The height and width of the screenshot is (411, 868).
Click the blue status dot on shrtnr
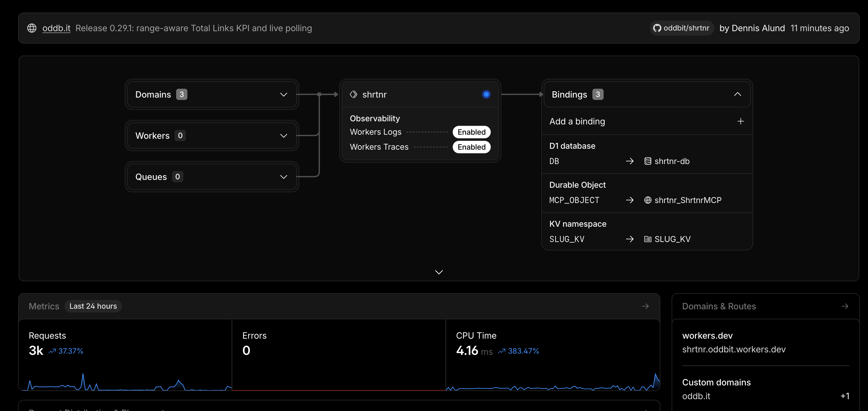point(486,94)
